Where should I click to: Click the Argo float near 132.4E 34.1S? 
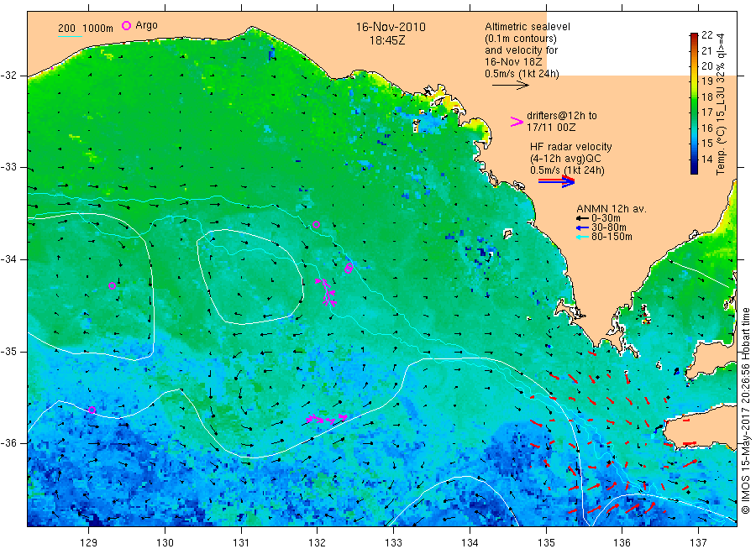349,269
